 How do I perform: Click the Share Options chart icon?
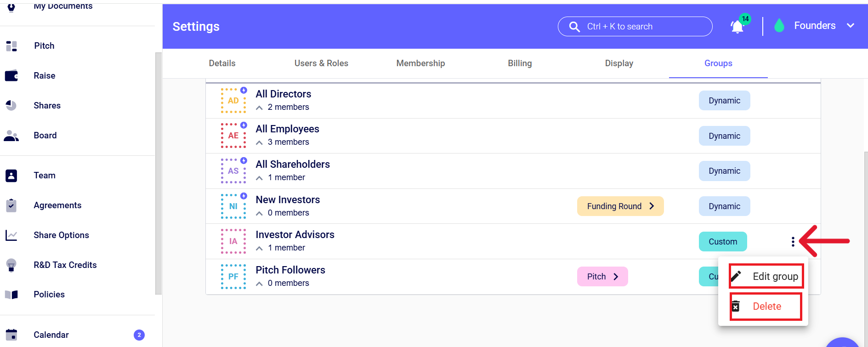point(11,235)
